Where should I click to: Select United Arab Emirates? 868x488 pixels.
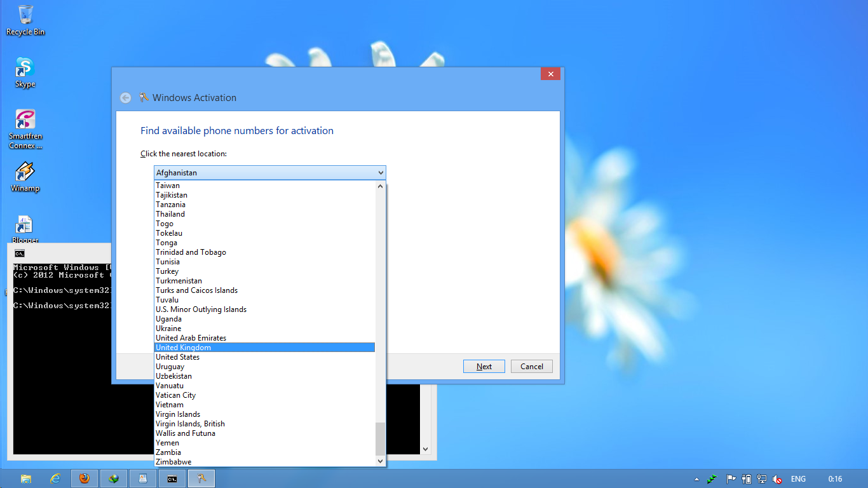coord(265,338)
